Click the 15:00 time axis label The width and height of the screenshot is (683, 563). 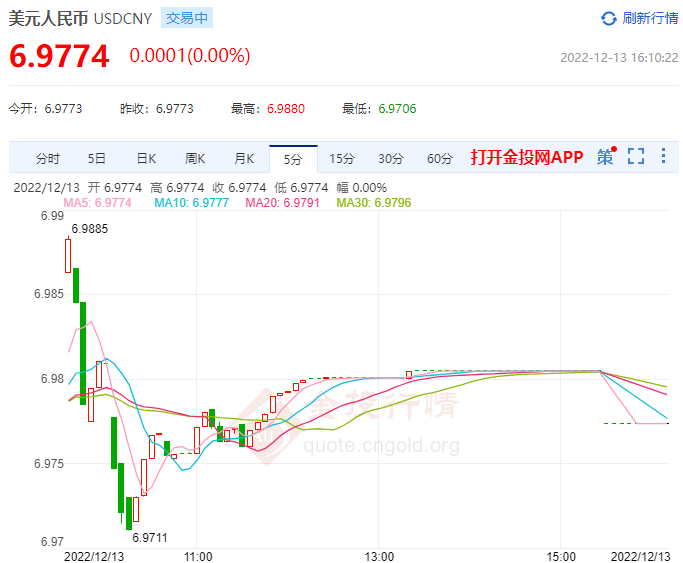pyautogui.click(x=561, y=556)
